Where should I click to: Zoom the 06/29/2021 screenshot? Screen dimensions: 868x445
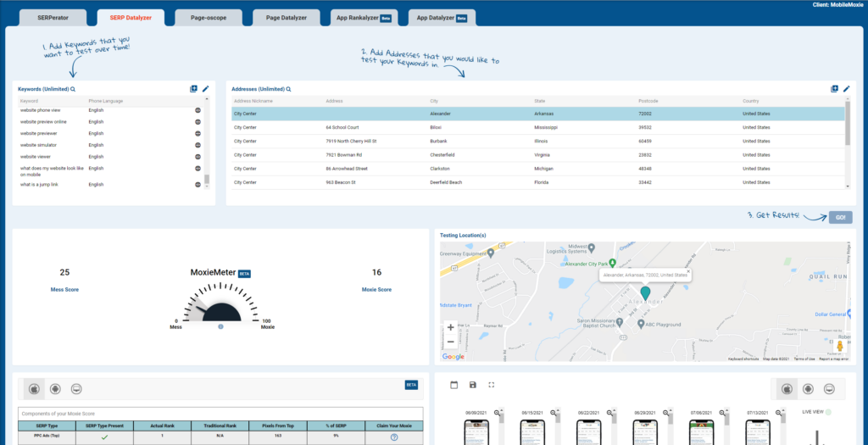(666, 413)
